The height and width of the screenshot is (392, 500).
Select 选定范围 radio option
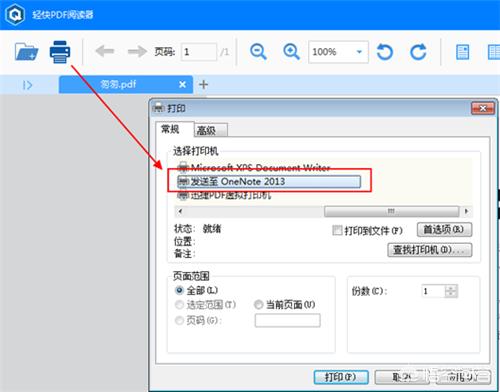coord(179,304)
